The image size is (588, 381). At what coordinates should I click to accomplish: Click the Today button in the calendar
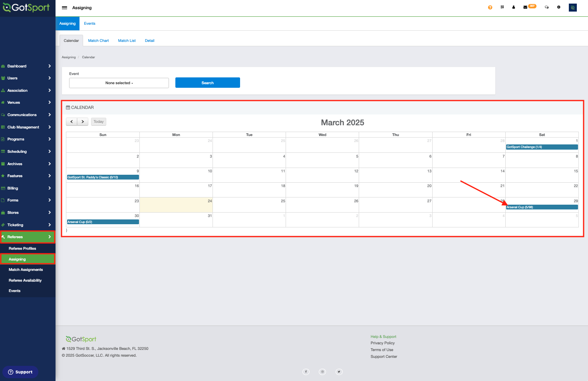(99, 122)
